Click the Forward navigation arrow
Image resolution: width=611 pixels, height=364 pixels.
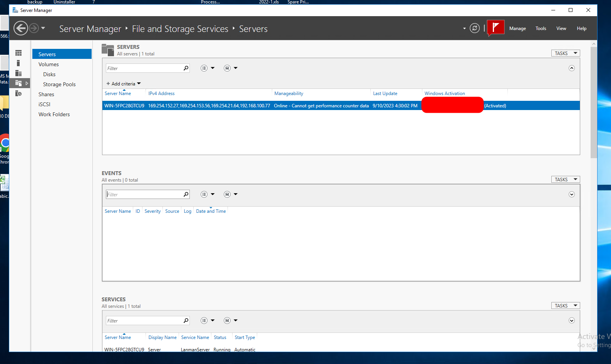click(34, 28)
